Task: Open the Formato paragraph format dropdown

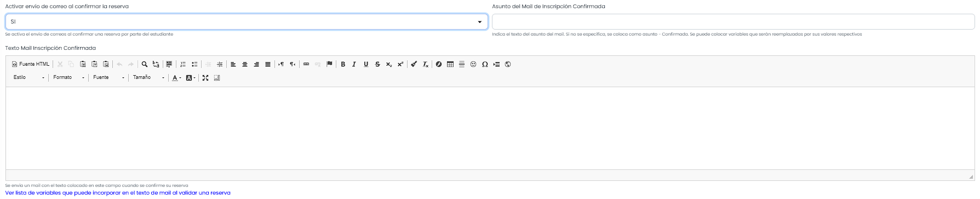Action: tap(69, 78)
